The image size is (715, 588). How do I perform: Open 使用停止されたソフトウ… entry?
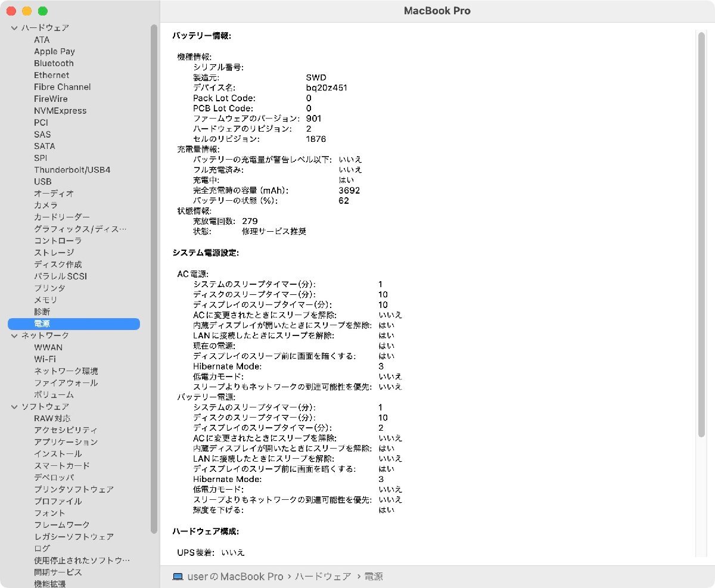(x=82, y=560)
